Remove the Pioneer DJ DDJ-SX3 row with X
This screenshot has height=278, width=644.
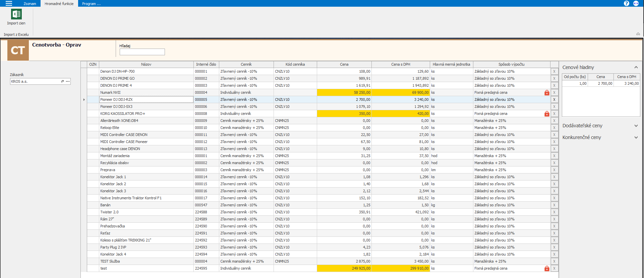click(x=554, y=107)
